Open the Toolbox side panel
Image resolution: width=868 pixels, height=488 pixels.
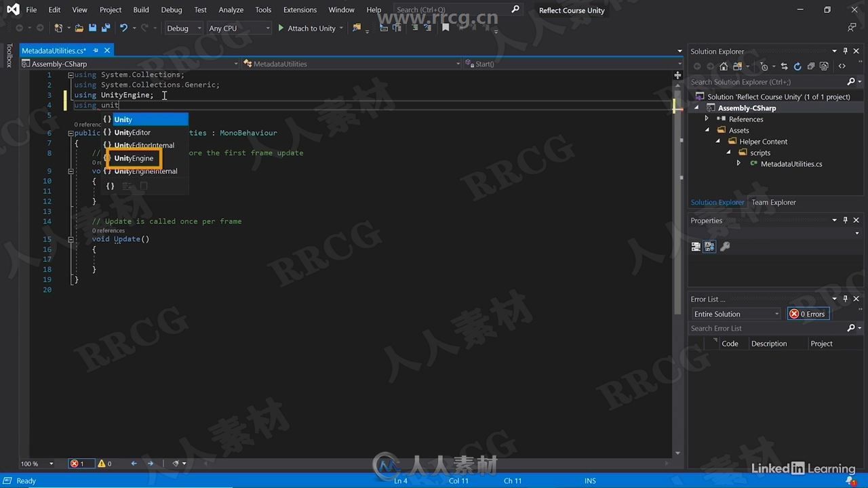(x=9, y=56)
